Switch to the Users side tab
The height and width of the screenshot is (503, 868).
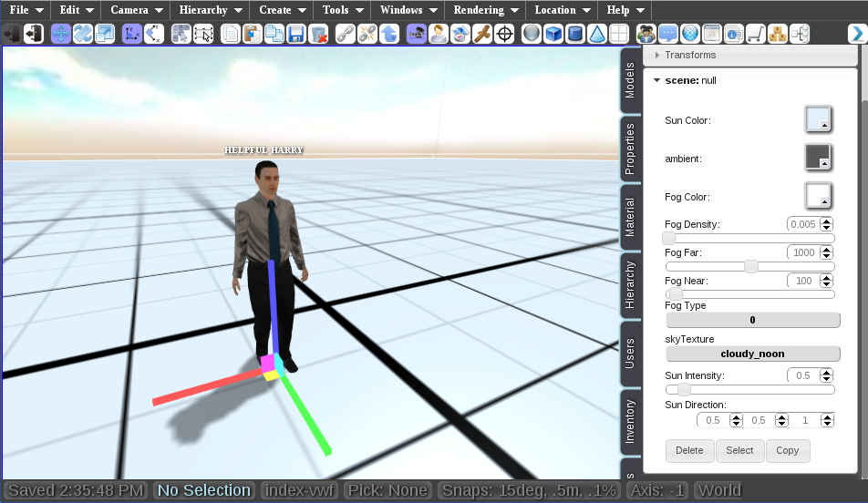tap(630, 354)
